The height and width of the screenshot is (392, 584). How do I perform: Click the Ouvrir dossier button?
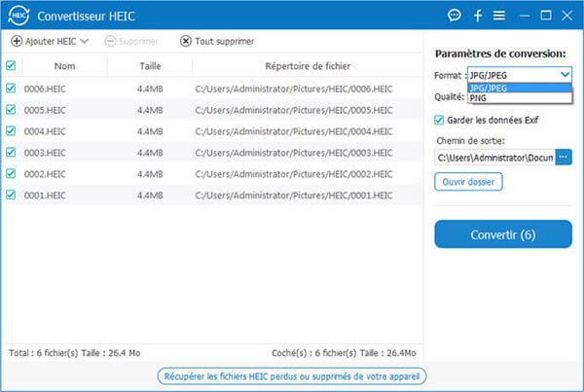467,182
